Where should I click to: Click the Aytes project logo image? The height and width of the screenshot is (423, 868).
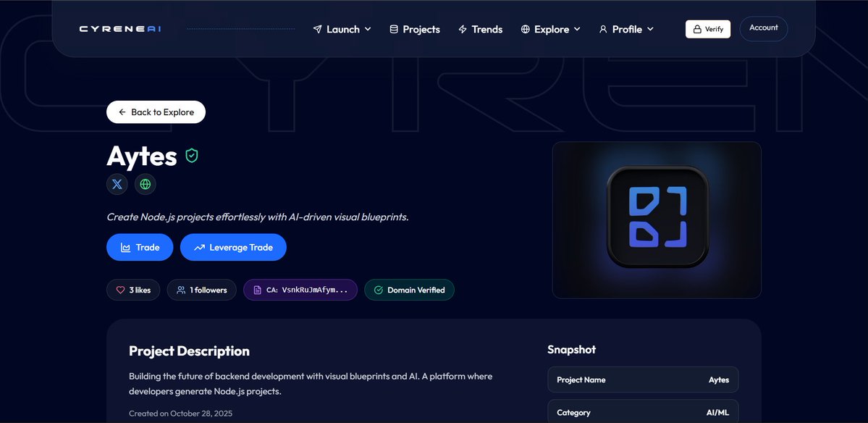click(x=657, y=219)
